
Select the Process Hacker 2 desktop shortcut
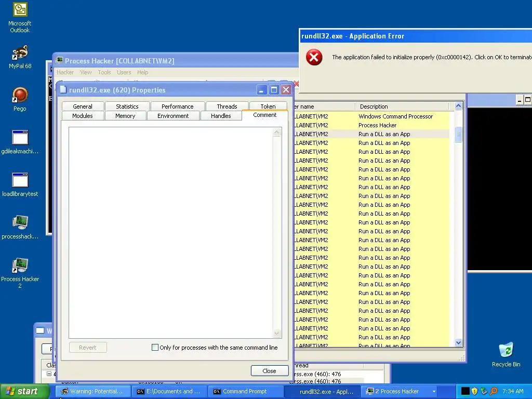click(20, 273)
